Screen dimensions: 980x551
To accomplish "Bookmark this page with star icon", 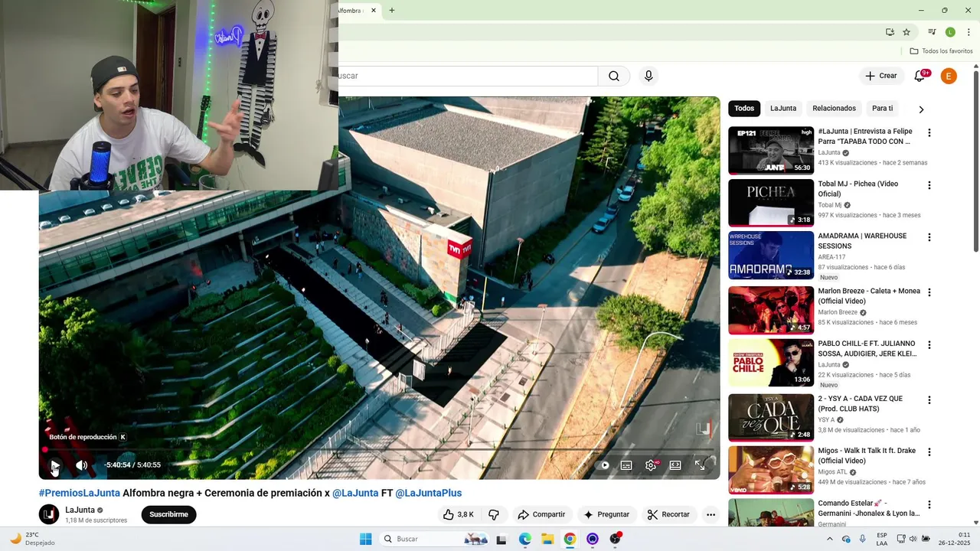I will (906, 32).
